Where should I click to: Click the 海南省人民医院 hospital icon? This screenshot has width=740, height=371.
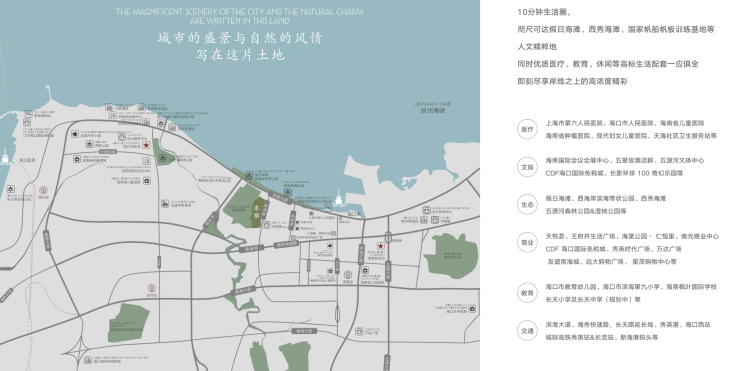[x=365, y=270]
